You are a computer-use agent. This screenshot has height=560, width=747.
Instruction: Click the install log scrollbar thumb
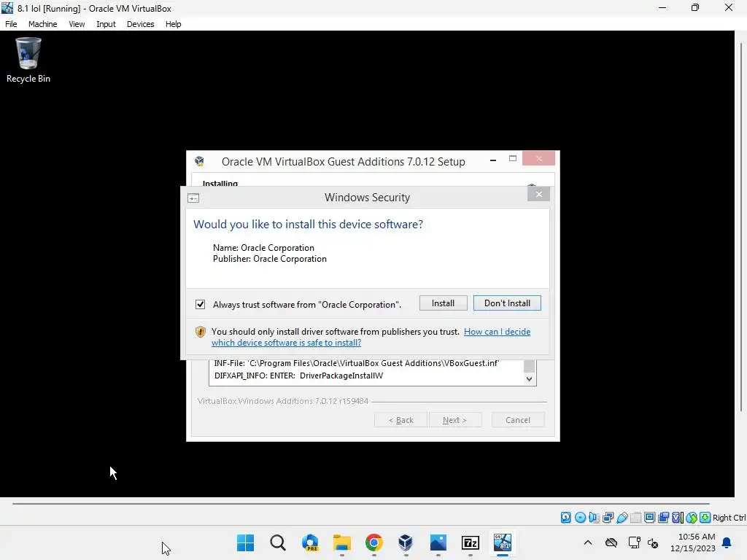click(x=530, y=366)
